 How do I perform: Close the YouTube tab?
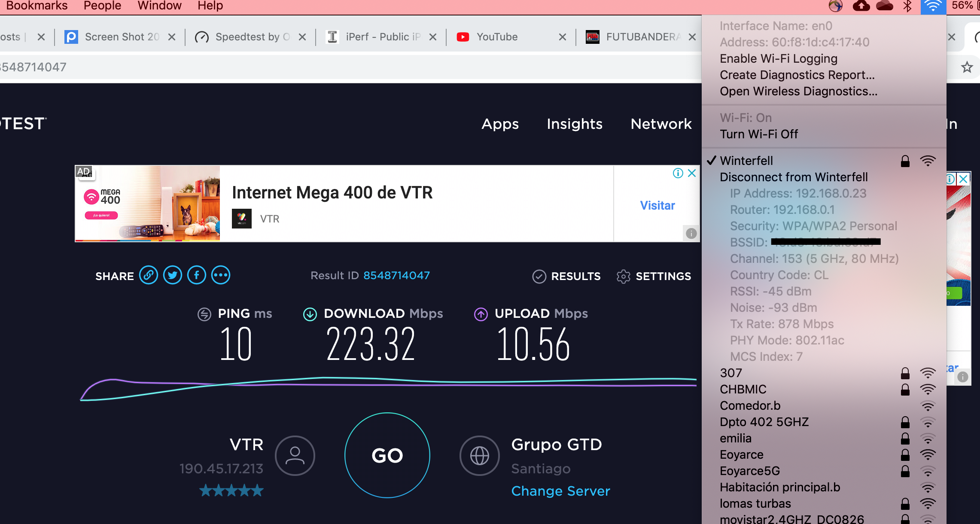coord(563,37)
